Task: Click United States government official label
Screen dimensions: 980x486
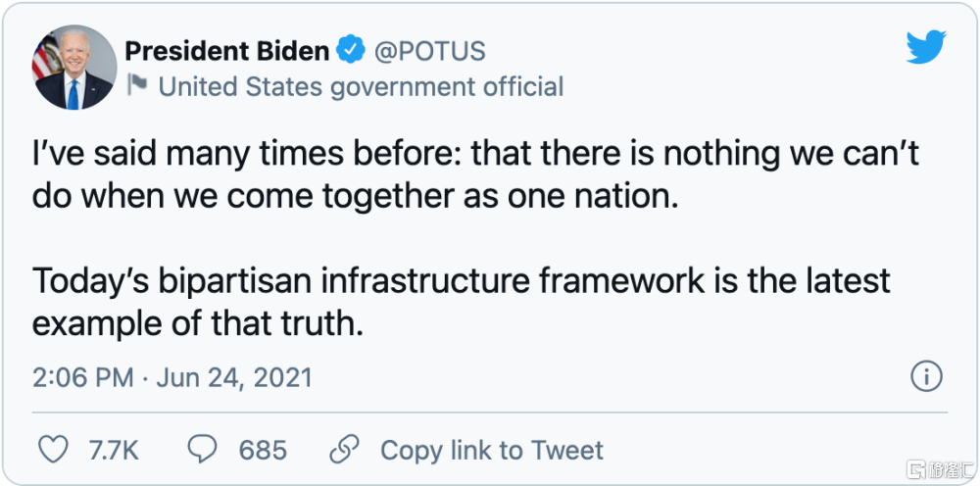Action: pos(361,86)
